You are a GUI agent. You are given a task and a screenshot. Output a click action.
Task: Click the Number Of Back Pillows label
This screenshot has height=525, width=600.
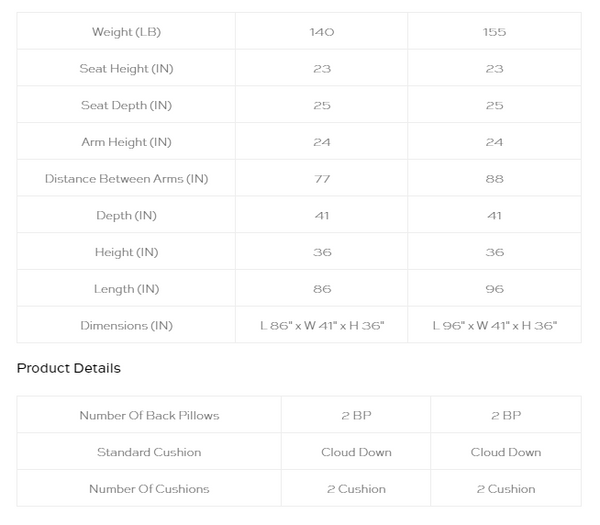click(149, 415)
